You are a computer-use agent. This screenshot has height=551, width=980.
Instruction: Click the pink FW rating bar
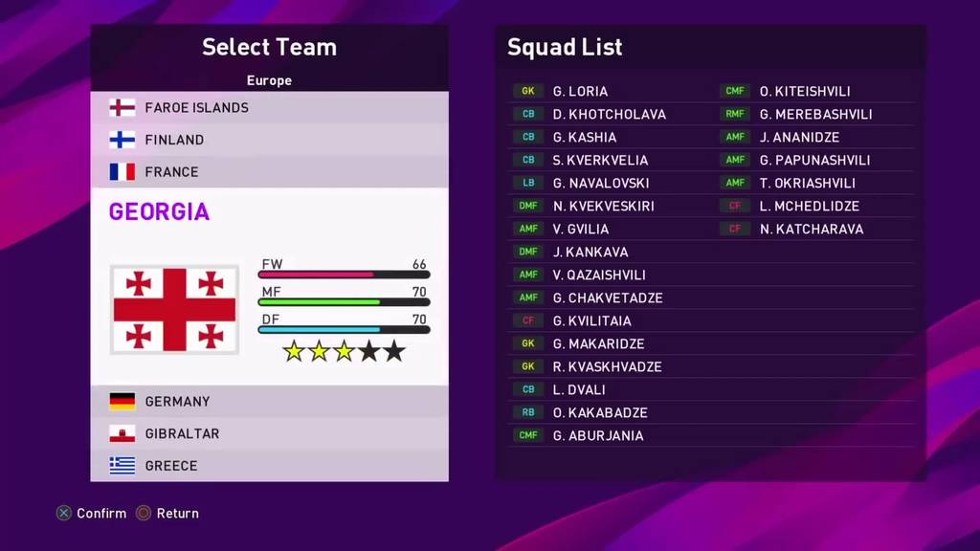316,275
